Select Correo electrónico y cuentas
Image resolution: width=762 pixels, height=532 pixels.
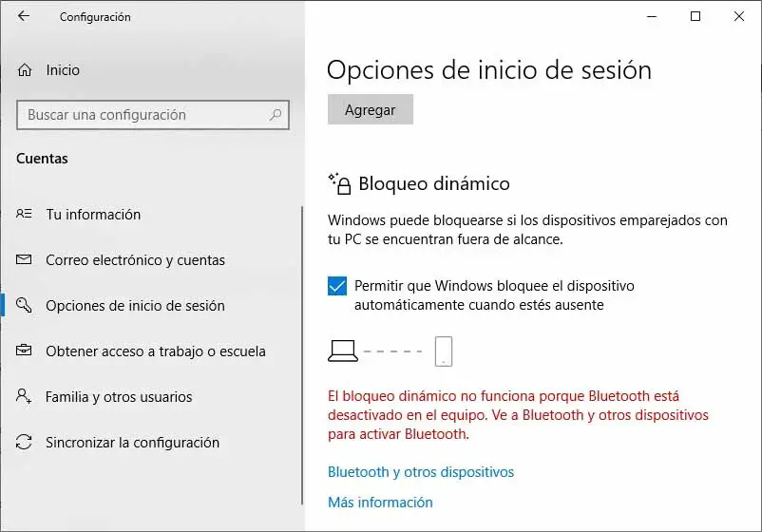coord(135,260)
